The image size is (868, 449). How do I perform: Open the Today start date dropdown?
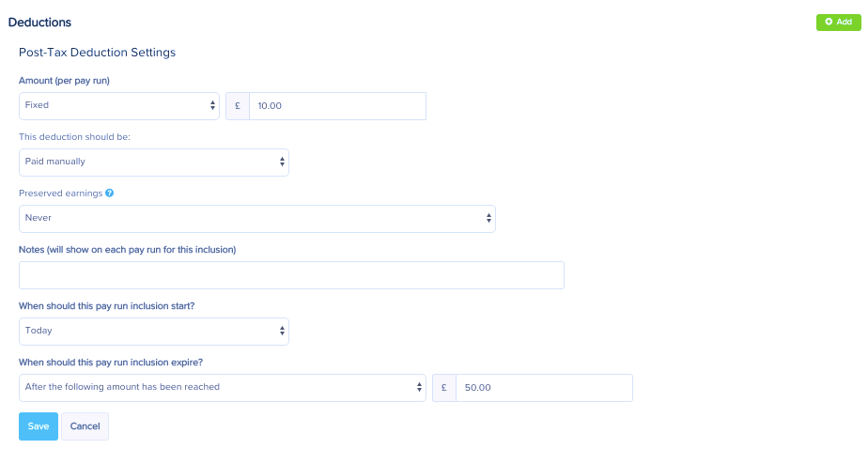(154, 331)
